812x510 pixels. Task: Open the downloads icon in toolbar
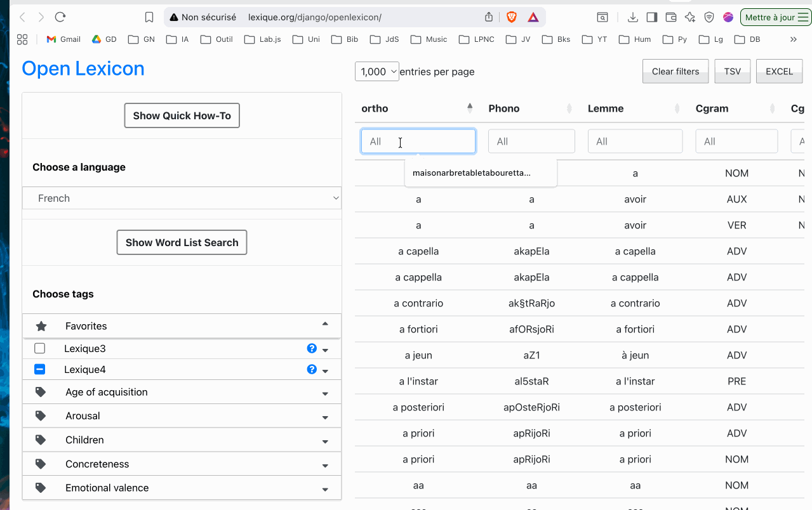(x=632, y=17)
